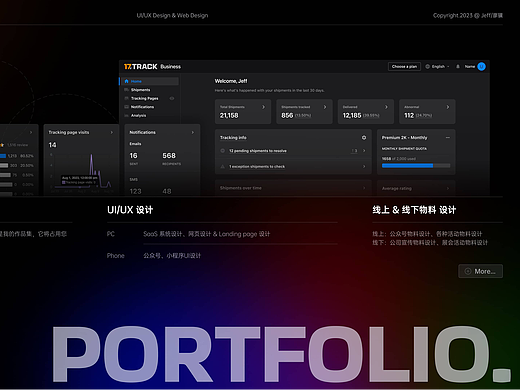520x390 pixels.
Task: Click the Shipments sidebar icon
Action: coord(126,90)
